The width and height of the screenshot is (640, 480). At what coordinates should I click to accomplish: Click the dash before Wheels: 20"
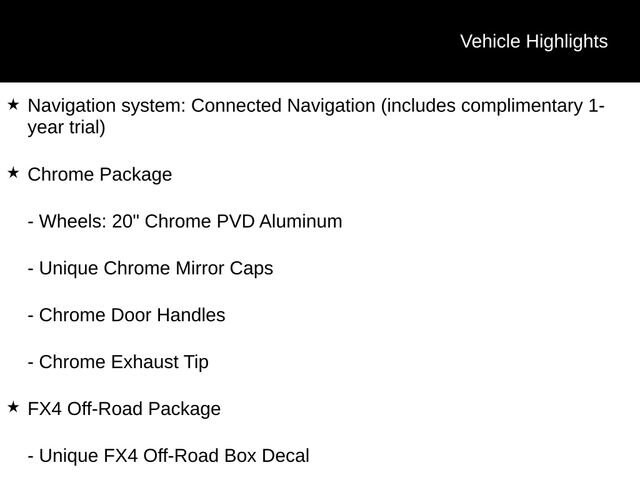31,222
